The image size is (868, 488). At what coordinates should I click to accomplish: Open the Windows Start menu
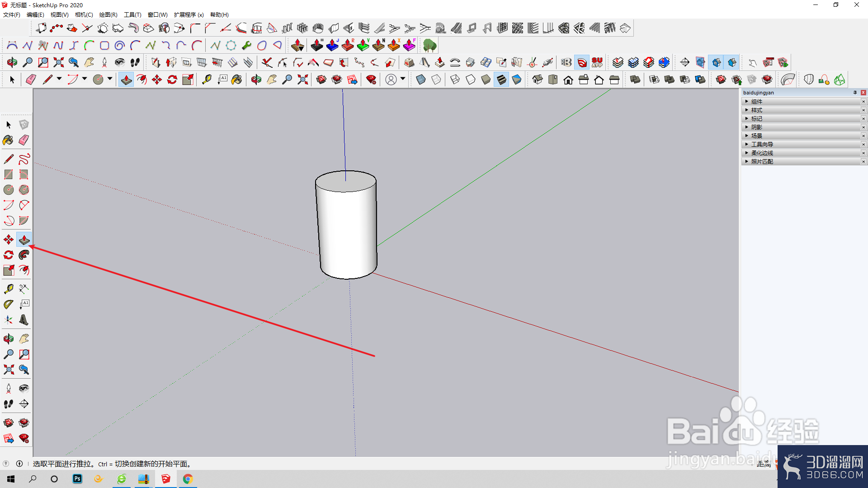click(x=11, y=479)
